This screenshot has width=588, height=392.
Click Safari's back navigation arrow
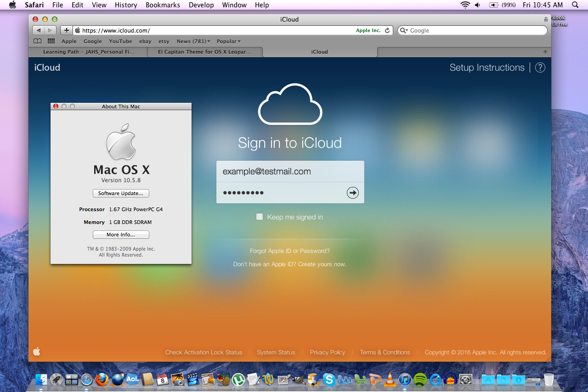click(x=38, y=30)
